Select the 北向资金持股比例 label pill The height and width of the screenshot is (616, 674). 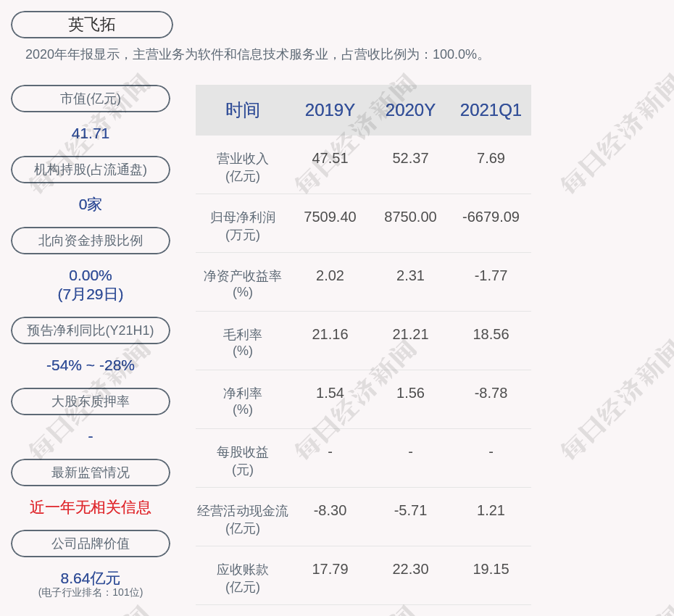(91, 241)
